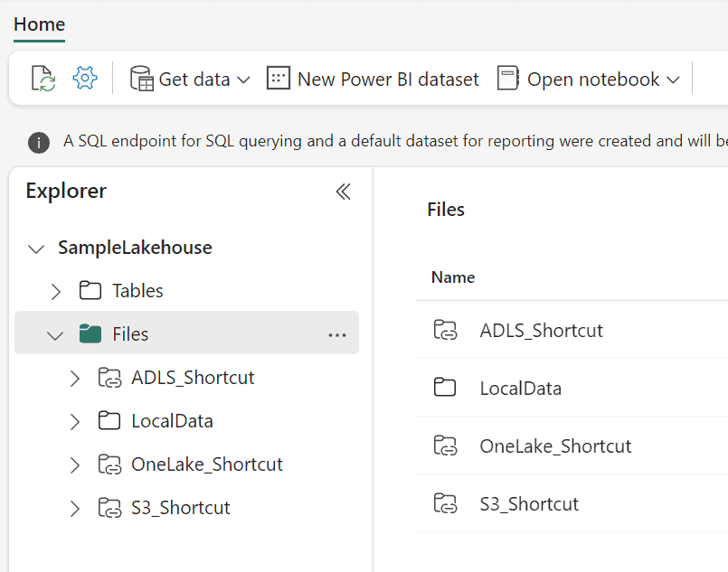Expand the S3_Shortcut tree chevron

(x=75, y=509)
